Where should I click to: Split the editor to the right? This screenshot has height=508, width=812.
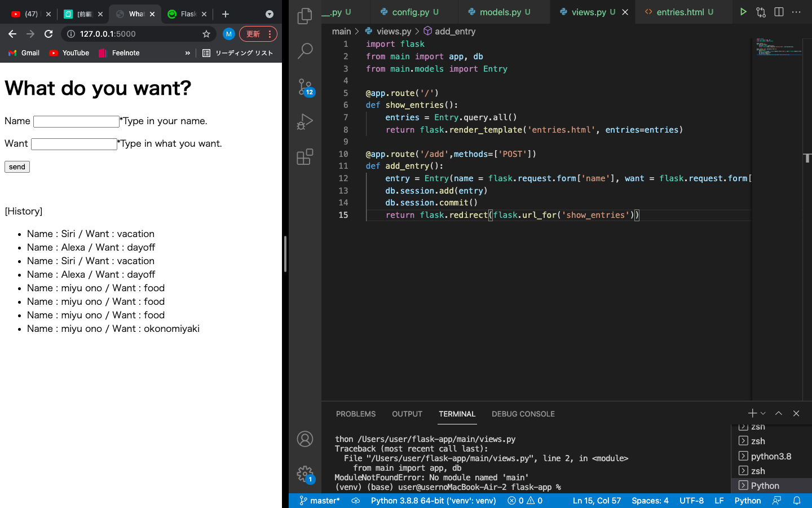pos(779,12)
